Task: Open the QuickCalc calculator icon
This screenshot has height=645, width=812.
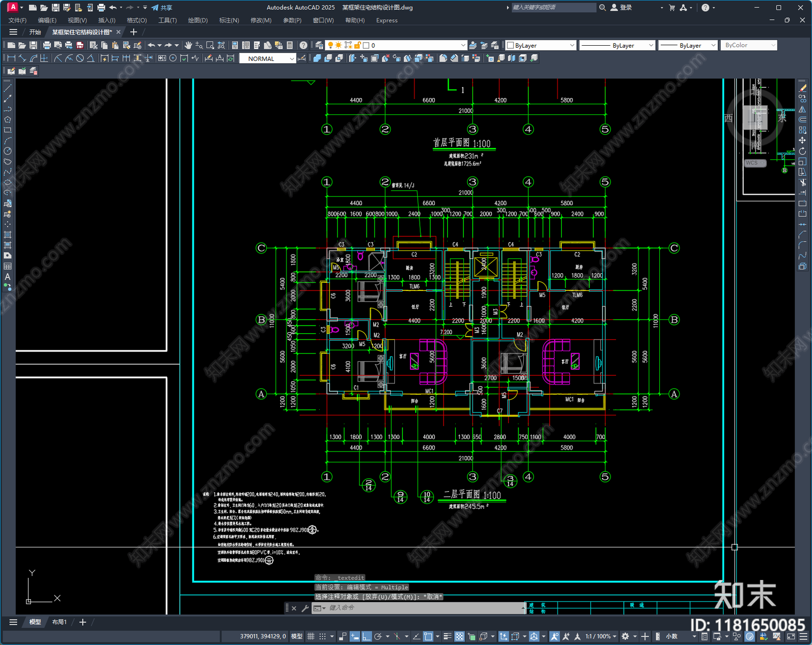Action: click(x=290, y=45)
